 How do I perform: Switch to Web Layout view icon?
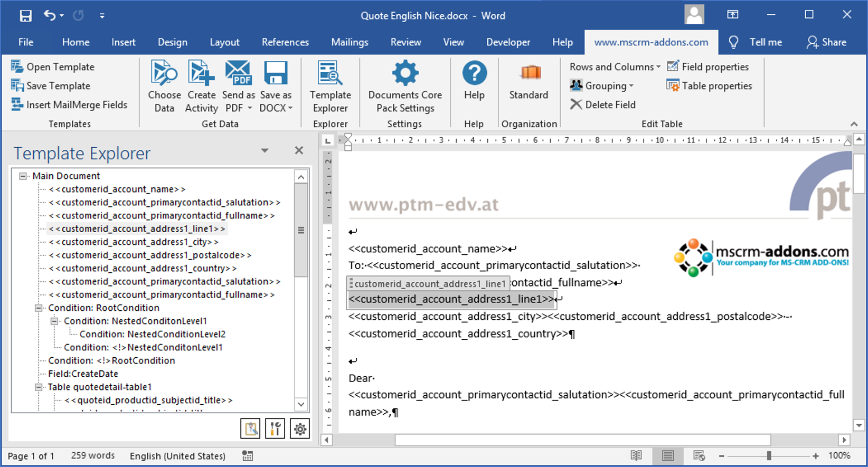coord(699,456)
